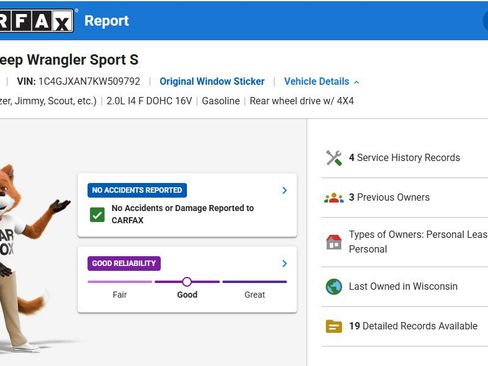Expand the Good Reliability card arrow
This screenshot has height=366, width=488.
click(284, 264)
